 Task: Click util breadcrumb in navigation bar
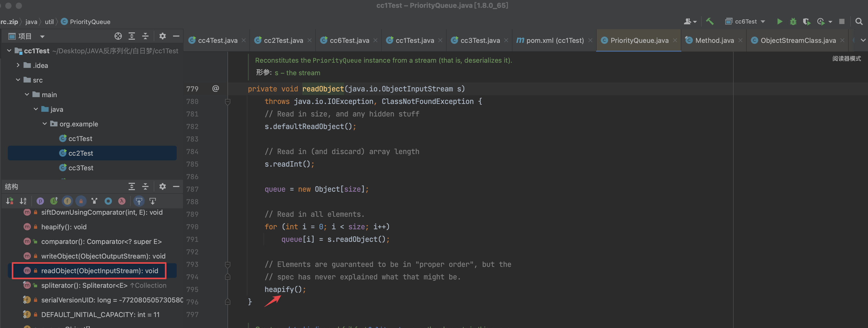pyautogui.click(x=49, y=22)
